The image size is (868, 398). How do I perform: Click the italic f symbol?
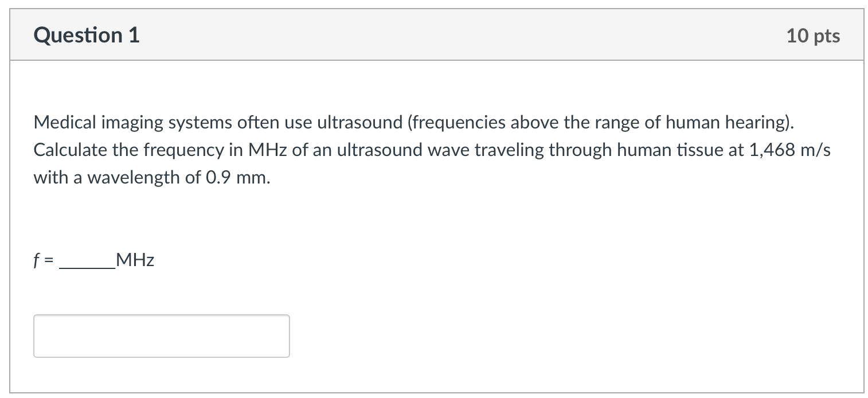[36, 260]
